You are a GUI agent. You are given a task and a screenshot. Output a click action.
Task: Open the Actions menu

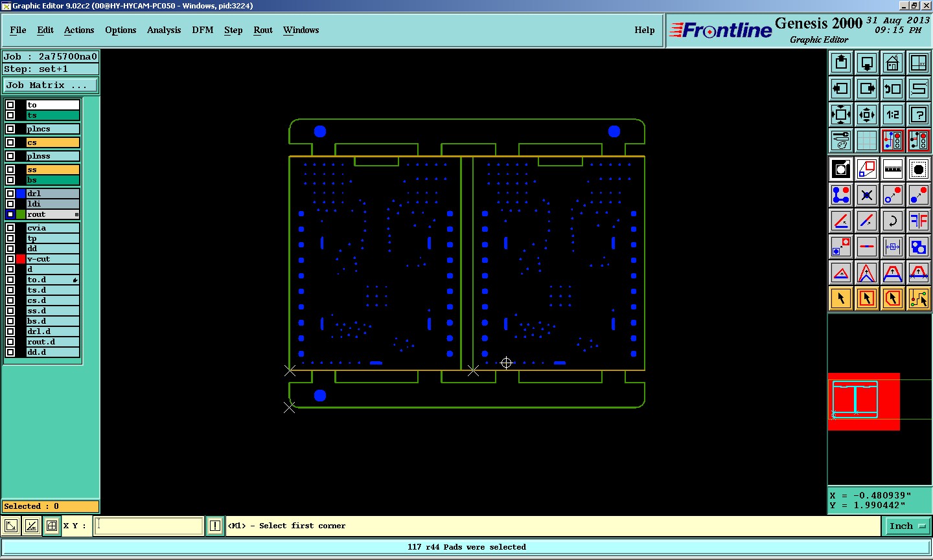point(79,30)
